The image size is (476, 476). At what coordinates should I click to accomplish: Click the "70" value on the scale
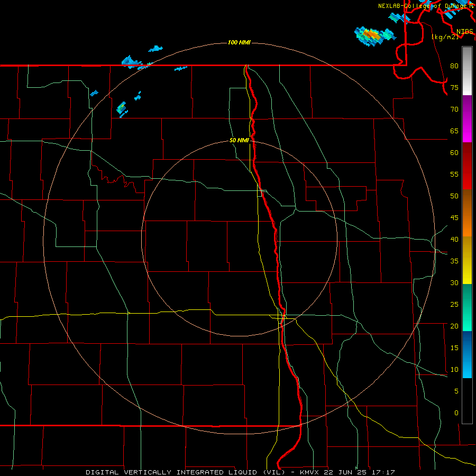(454, 109)
